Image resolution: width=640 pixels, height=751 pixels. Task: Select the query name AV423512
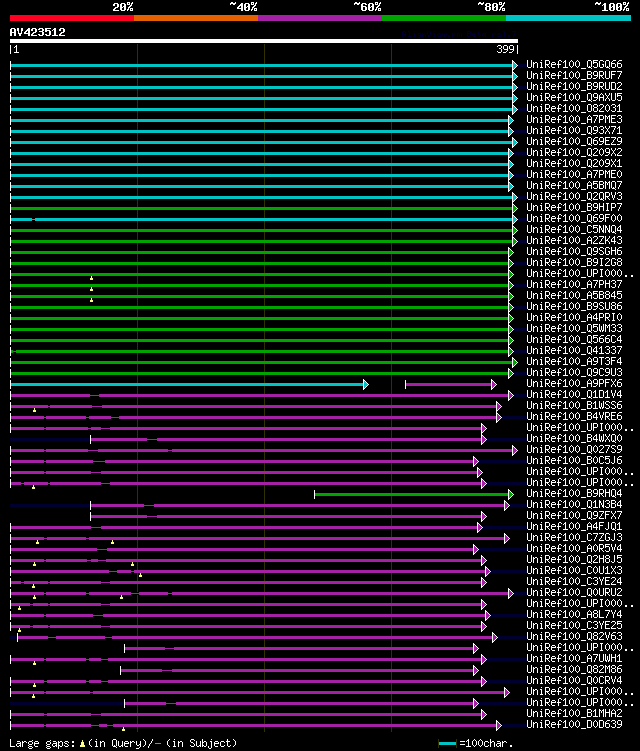[37, 32]
